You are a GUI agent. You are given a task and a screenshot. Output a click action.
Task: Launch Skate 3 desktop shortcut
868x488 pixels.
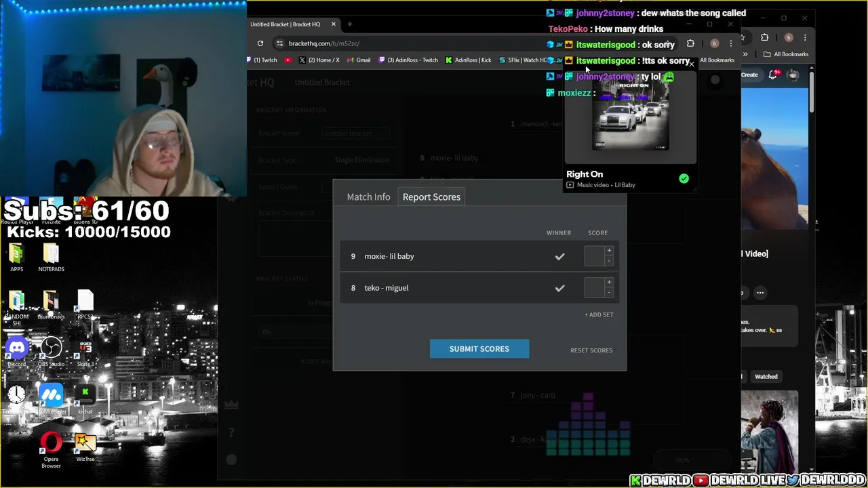[x=85, y=352]
